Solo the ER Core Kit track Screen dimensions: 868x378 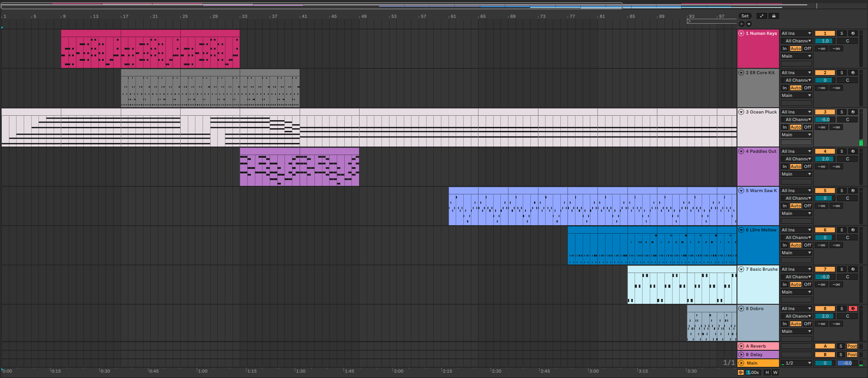point(842,73)
